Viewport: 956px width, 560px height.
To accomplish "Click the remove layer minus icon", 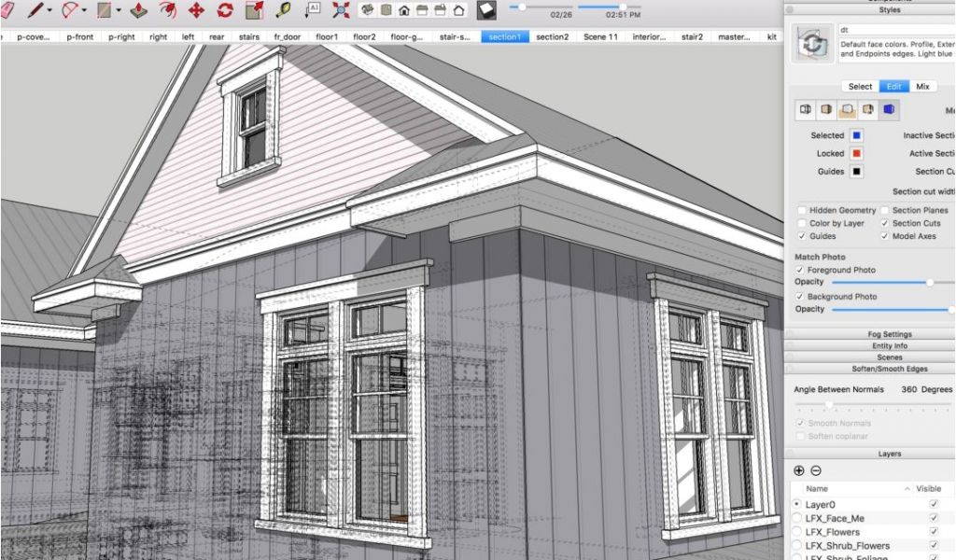I will (815, 470).
